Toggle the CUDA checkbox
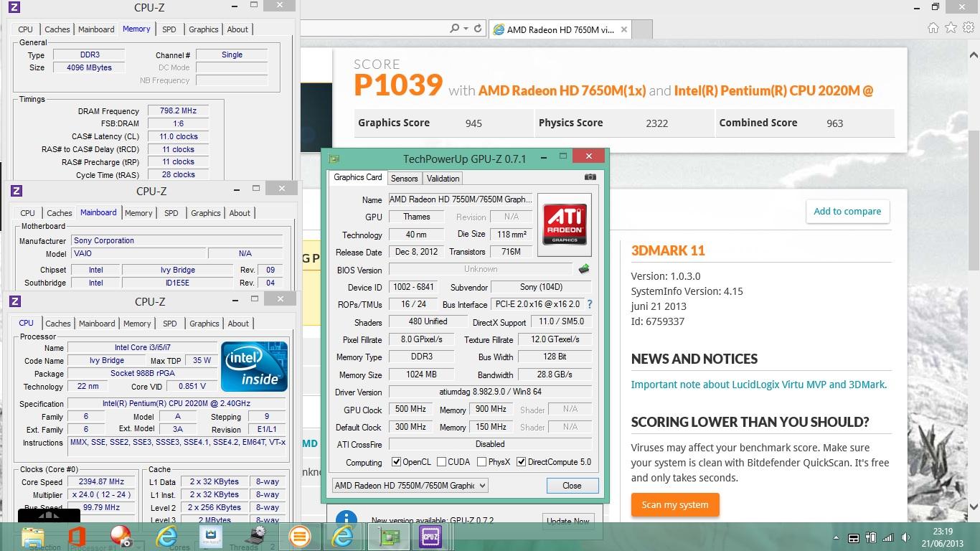The width and height of the screenshot is (980, 551). (441, 462)
